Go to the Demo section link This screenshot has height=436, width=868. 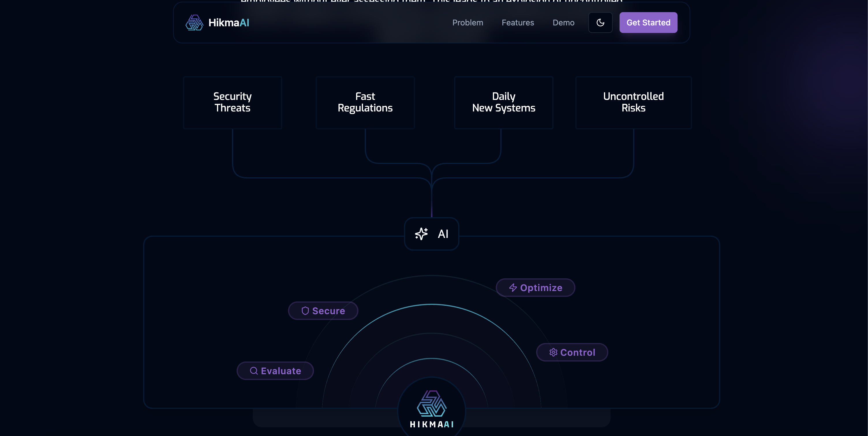pos(563,23)
